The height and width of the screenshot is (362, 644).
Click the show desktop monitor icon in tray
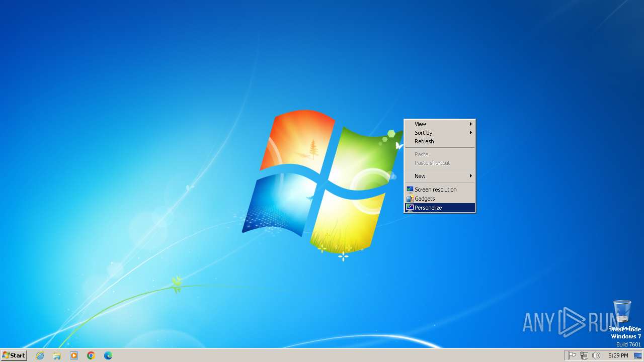tap(638, 355)
